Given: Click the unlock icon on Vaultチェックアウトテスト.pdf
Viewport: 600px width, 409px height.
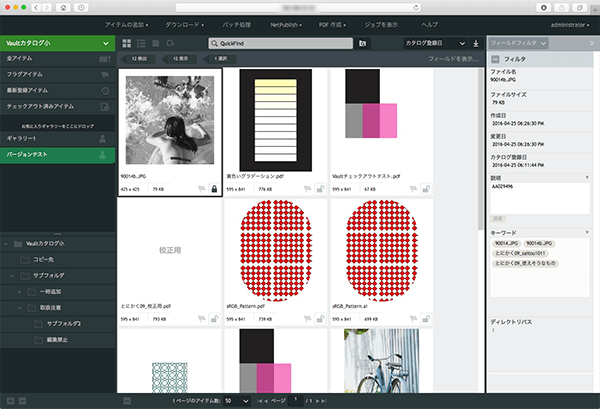Looking at the screenshot, I should click(x=426, y=189).
